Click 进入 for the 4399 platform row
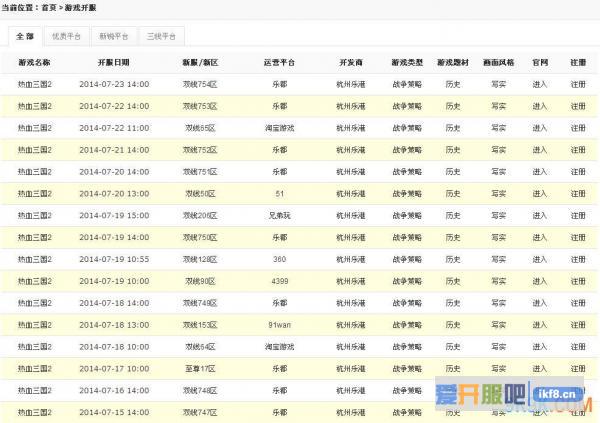This screenshot has width=600, height=423. click(x=540, y=281)
